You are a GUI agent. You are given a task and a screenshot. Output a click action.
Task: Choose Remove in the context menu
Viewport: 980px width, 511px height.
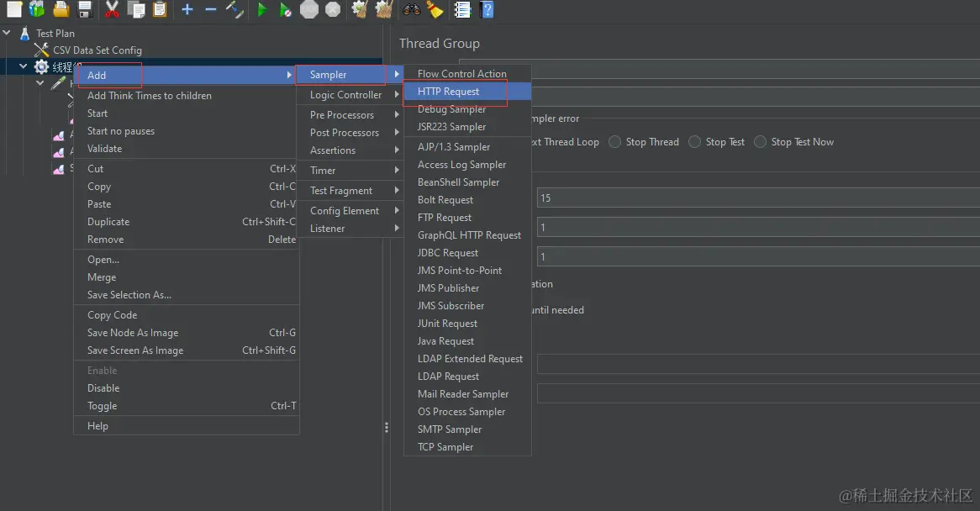(x=186, y=240)
